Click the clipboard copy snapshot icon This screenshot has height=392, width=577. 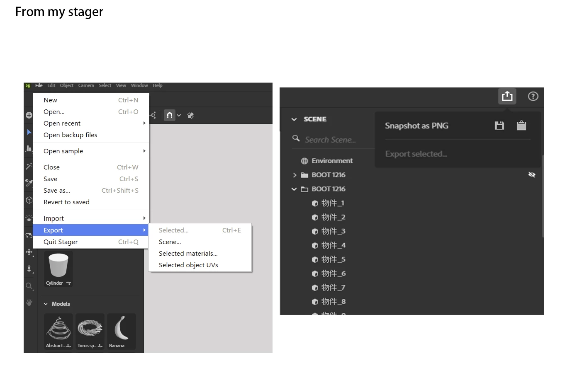point(521,126)
